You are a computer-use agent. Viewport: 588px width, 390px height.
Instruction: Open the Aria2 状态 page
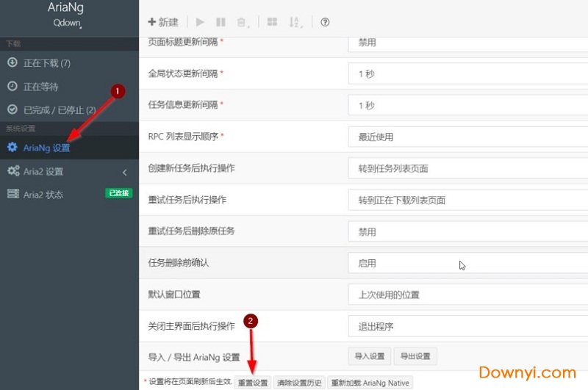tap(43, 195)
